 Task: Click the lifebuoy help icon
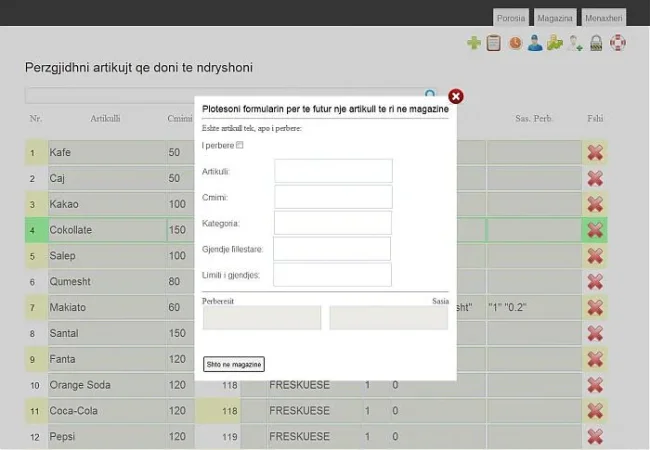pyautogui.click(x=618, y=43)
